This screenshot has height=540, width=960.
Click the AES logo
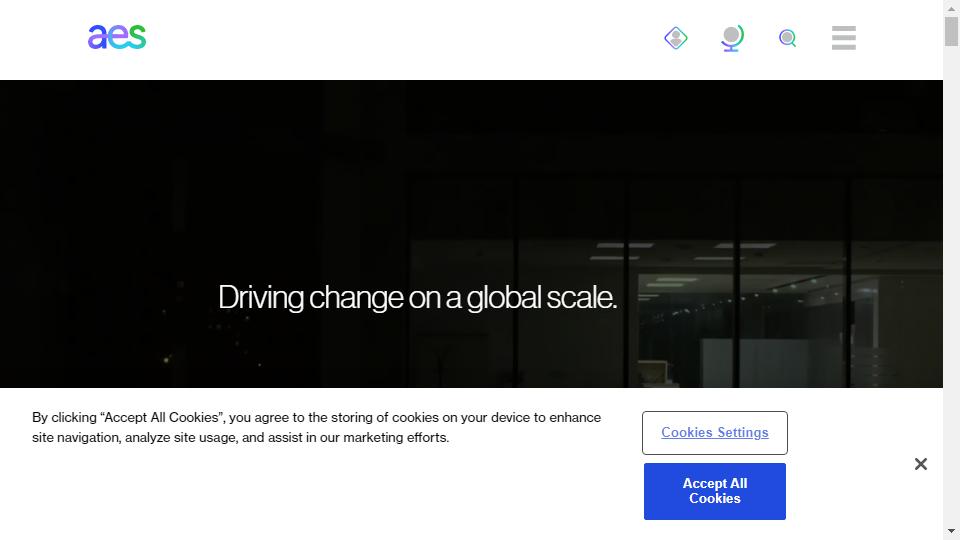(x=117, y=37)
